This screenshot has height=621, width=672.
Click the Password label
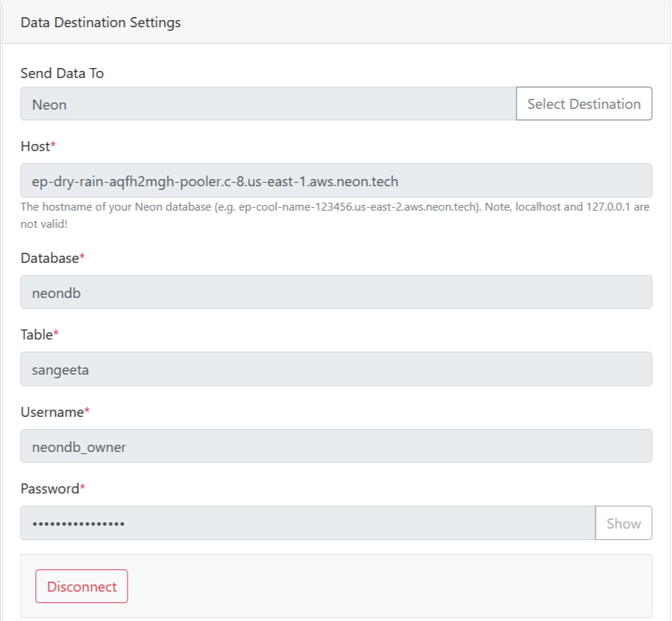click(x=53, y=488)
